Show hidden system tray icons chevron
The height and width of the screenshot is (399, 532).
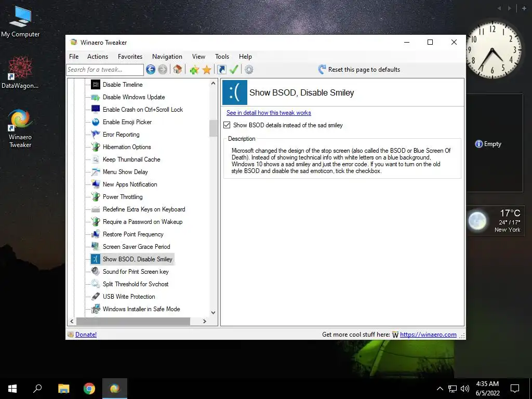[440, 389]
